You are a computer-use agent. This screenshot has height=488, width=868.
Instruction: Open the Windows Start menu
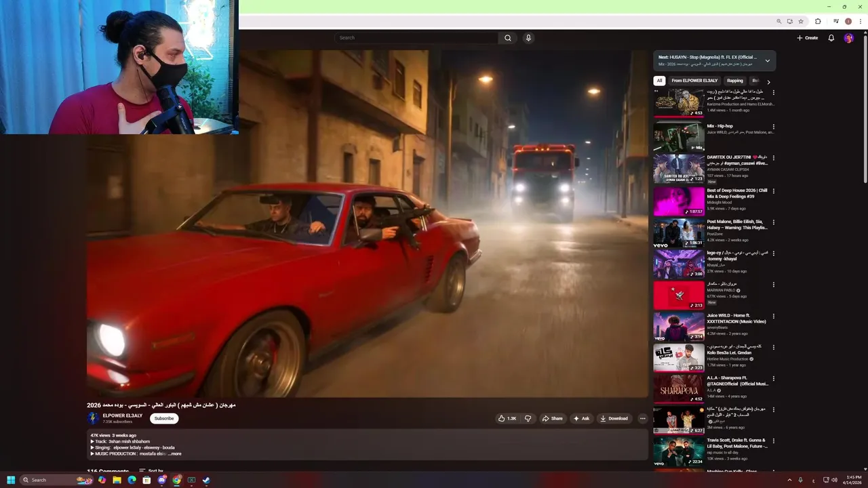[11, 480]
